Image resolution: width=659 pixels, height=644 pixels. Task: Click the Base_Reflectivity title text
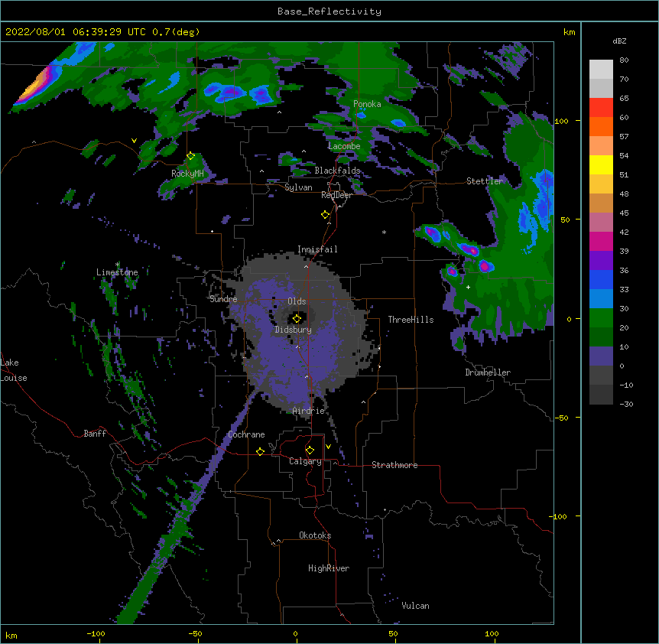tap(329, 11)
